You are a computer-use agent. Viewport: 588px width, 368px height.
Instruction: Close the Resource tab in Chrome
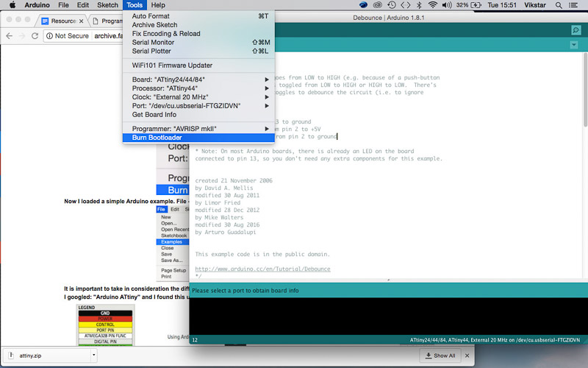point(81,21)
